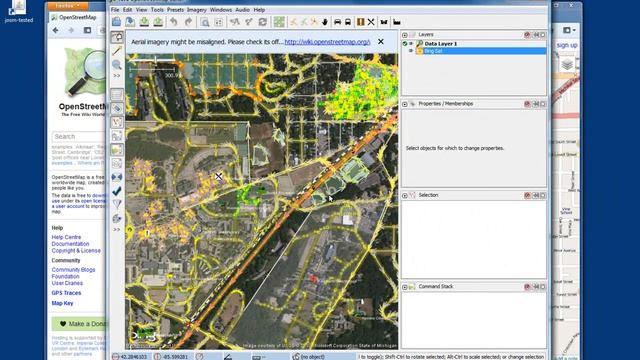Click the bed preset toolbar icon
Viewport: 640px width, 360px height.
397,22
